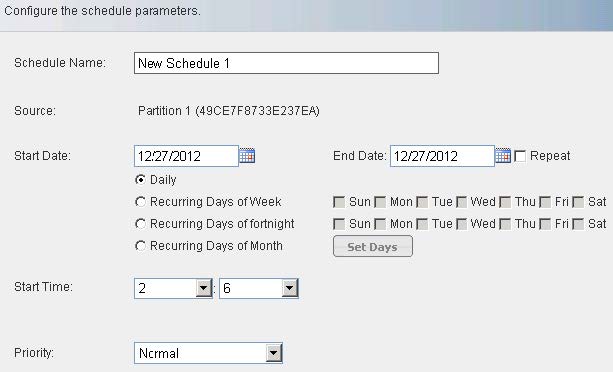Expand the Start Time minute dropdown
The width and height of the screenshot is (613, 372).
pyautogui.click(x=290, y=288)
